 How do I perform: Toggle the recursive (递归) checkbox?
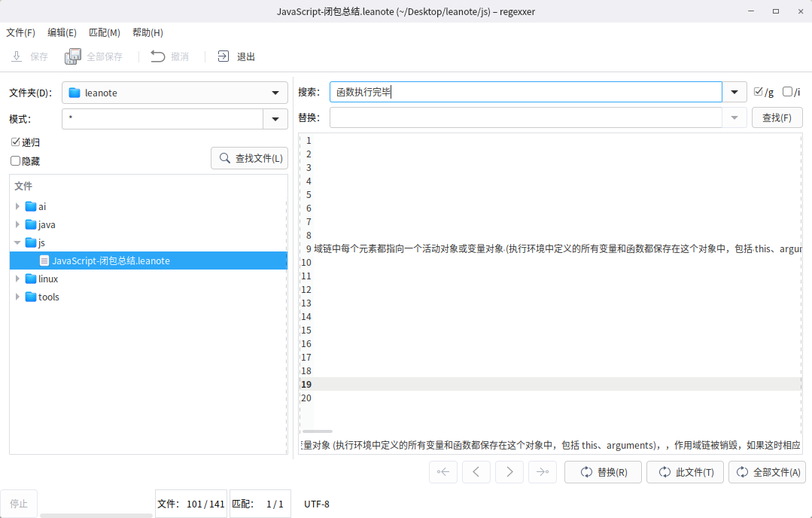(x=15, y=142)
